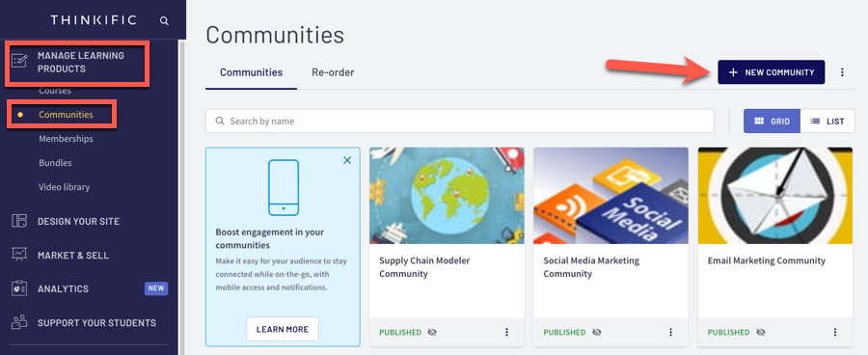Open Supply Chain Modeler Community options menu
The width and height of the screenshot is (868, 355).
coord(506,332)
